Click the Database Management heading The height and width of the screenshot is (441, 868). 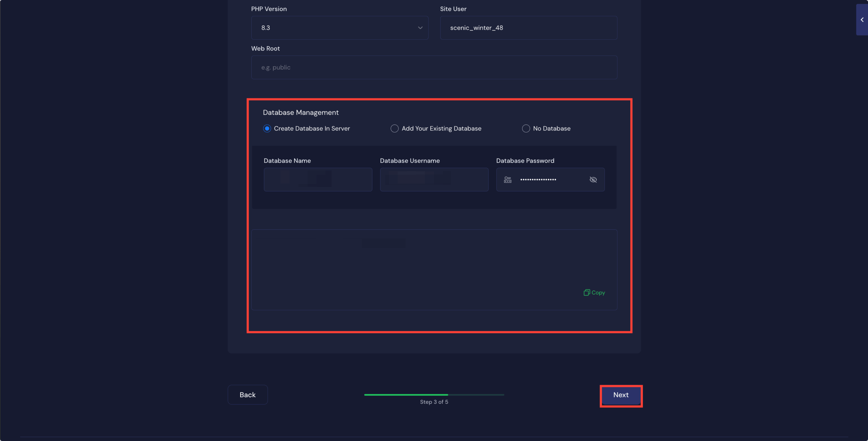[300, 112]
